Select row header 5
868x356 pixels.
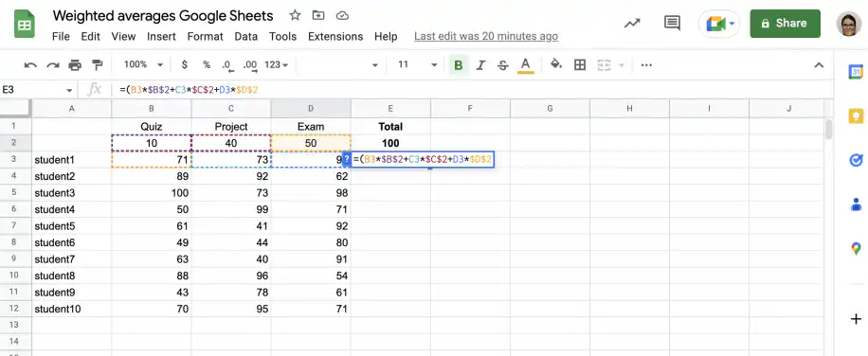15,193
